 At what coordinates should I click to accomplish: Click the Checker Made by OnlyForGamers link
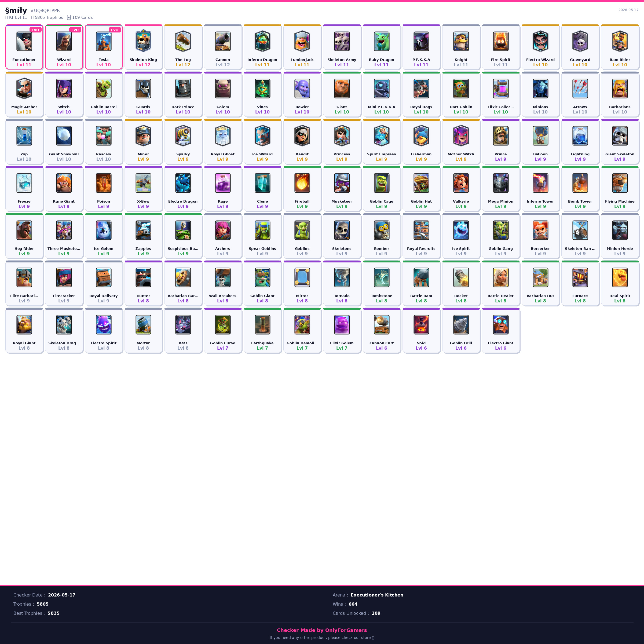pyautogui.click(x=322, y=630)
